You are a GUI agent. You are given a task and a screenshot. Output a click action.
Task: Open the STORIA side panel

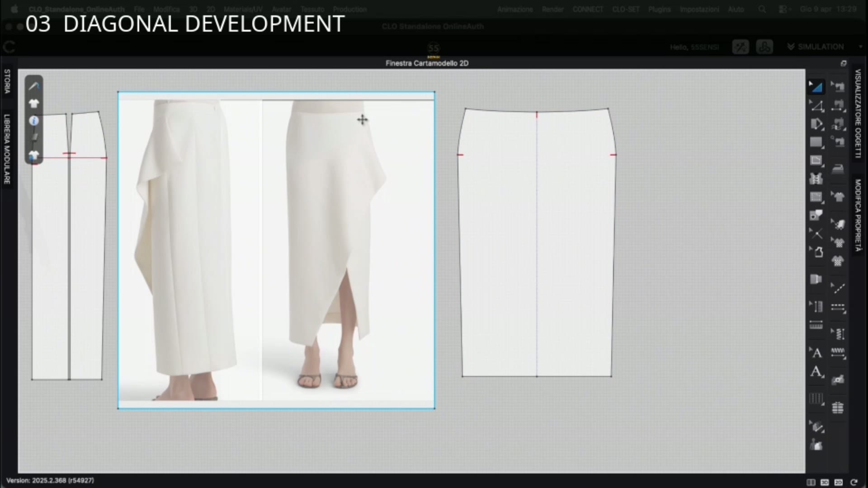[7, 81]
